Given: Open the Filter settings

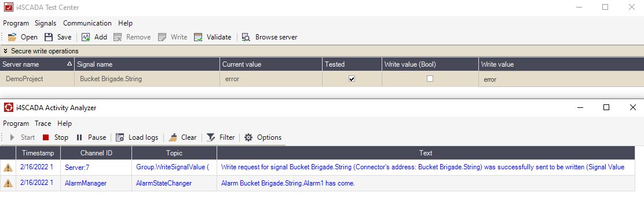Looking at the screenshot, I should 221,137.
